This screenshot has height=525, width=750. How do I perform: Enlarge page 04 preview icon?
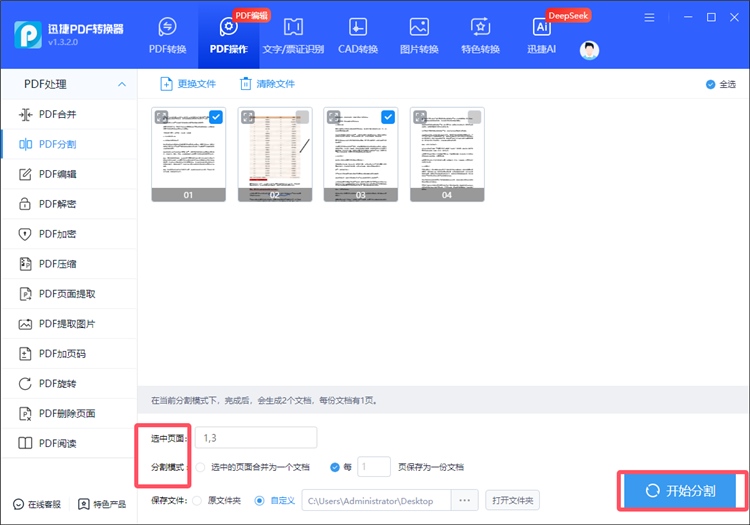[x=420, y=117]
